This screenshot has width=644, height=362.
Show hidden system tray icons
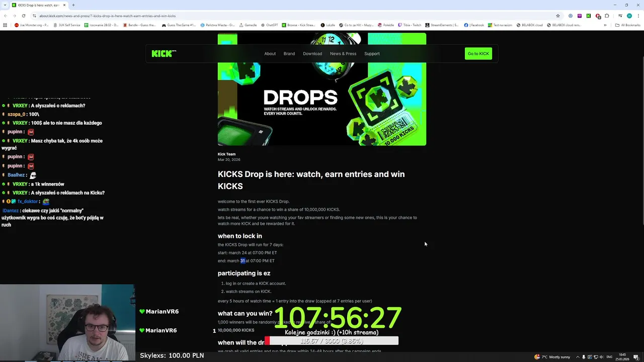(578, 357)
